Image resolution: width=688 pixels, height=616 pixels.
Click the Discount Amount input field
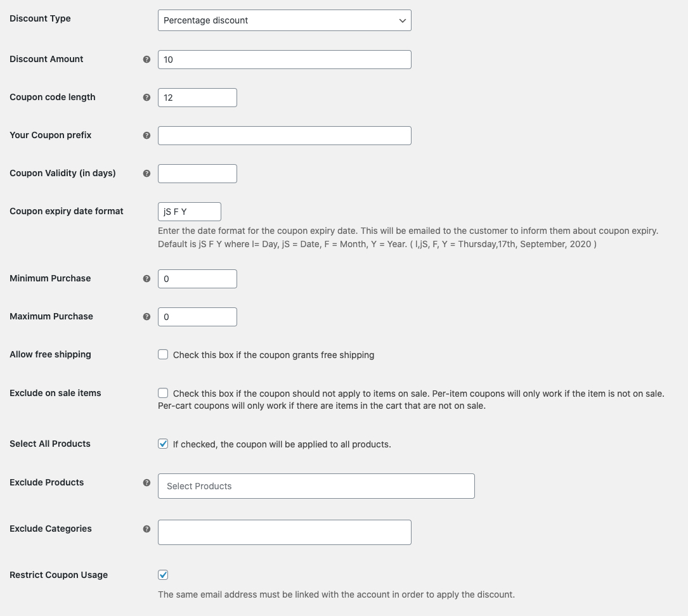point(284,60)
